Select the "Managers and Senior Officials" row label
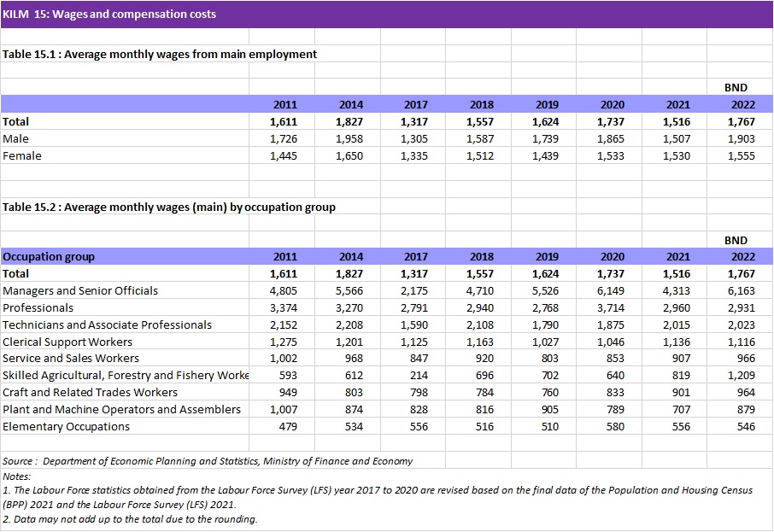The image size is (774, 532). (x=80, y=290)
